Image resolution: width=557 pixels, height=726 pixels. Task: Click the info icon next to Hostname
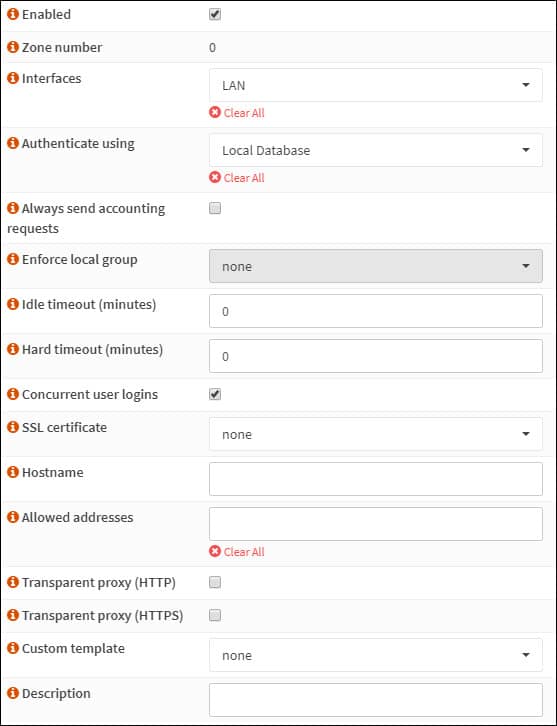tap(13, 472)
